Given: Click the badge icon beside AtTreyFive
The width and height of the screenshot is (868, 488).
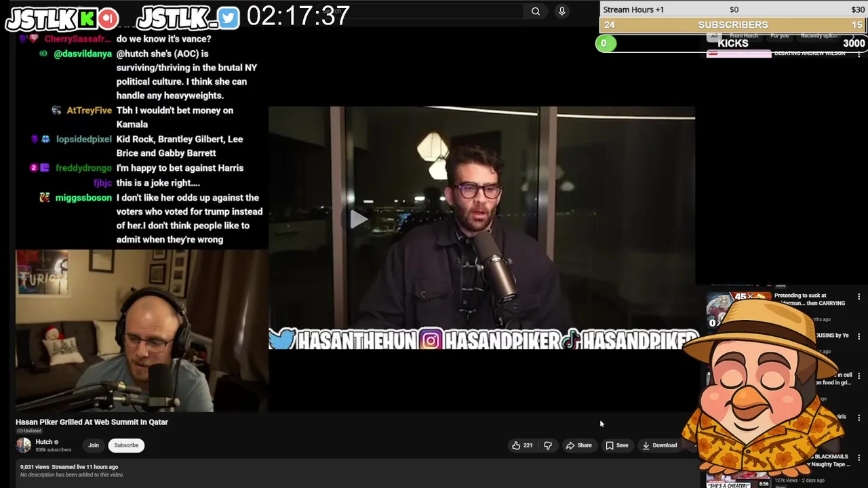Looking at the screenshot, I should (x=56, y=110).
